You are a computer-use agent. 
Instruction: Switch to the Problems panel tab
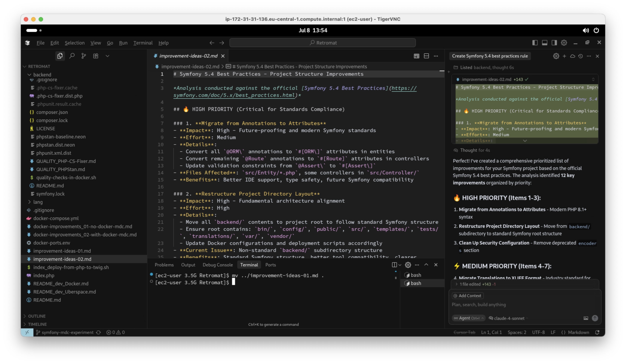[x=164, y=265]
